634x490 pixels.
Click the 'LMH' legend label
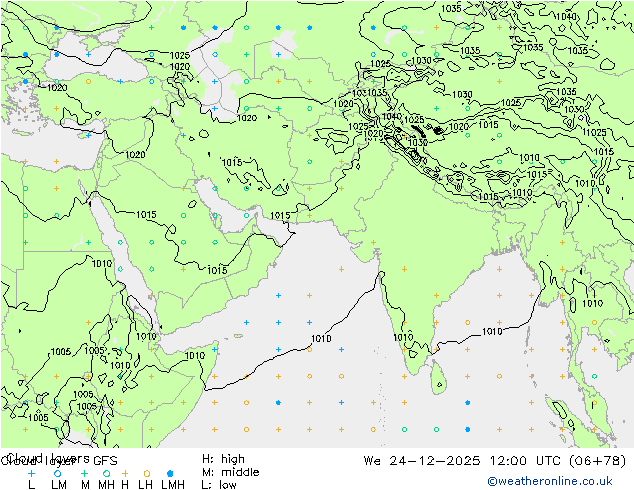point(173,484)
